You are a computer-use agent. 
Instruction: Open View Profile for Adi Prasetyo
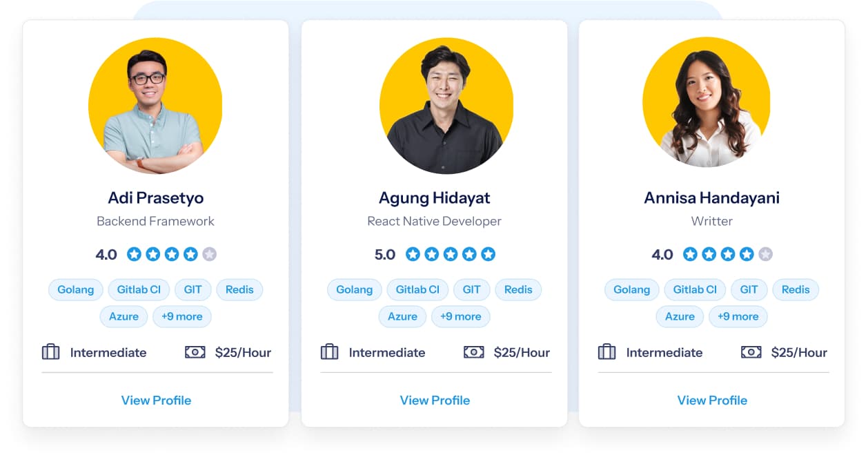(x=156, y=401)
